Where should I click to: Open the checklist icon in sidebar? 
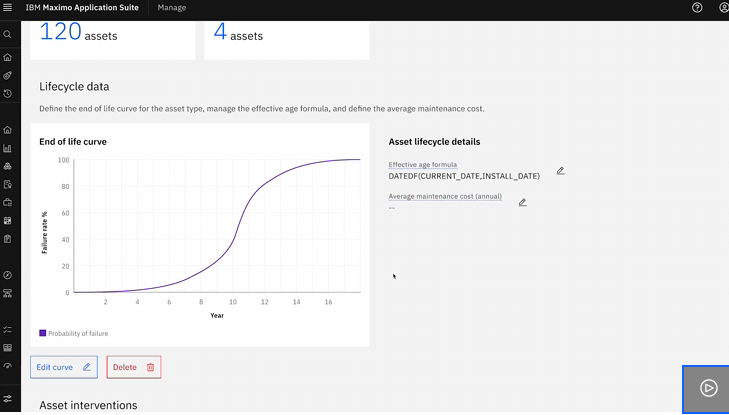coord(7,329)
